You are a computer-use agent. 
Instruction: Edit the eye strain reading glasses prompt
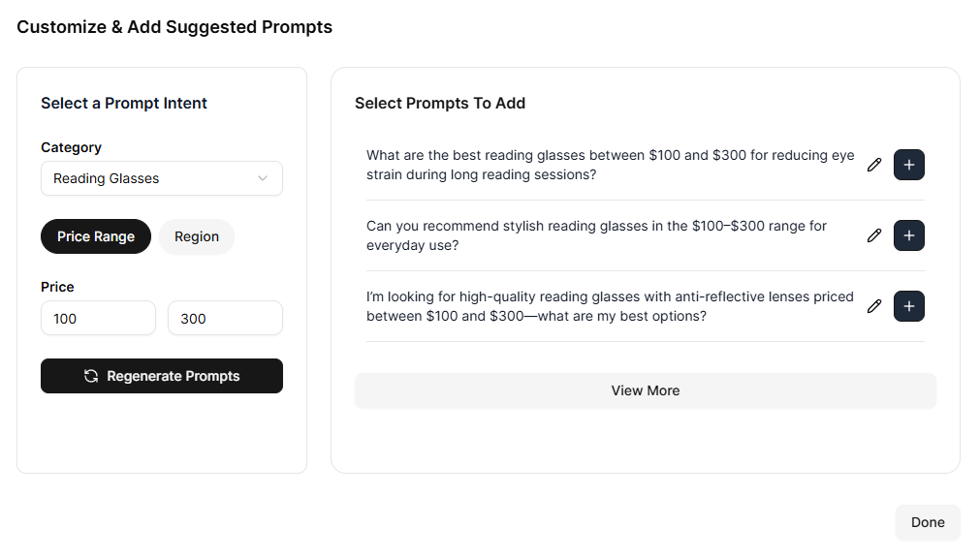pos(874,165)
